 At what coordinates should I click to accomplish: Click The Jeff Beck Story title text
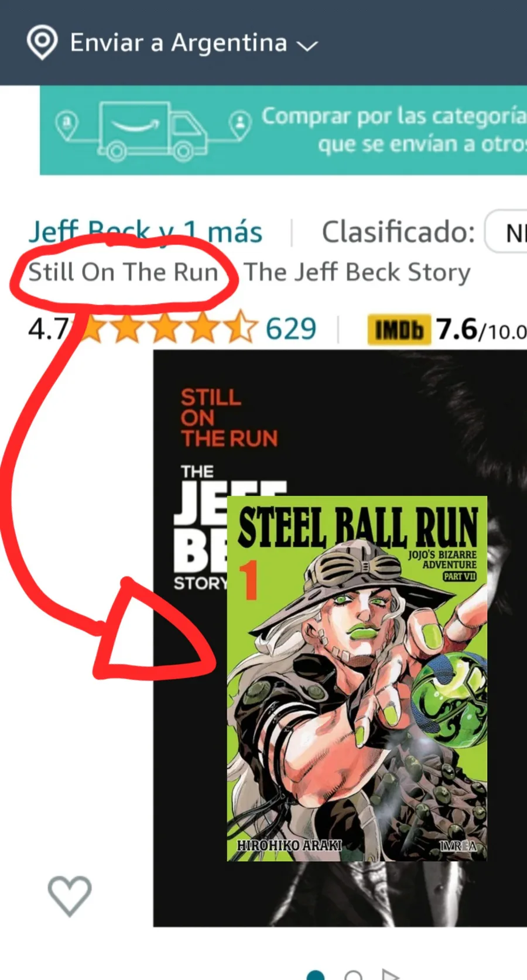click(357, 272)
